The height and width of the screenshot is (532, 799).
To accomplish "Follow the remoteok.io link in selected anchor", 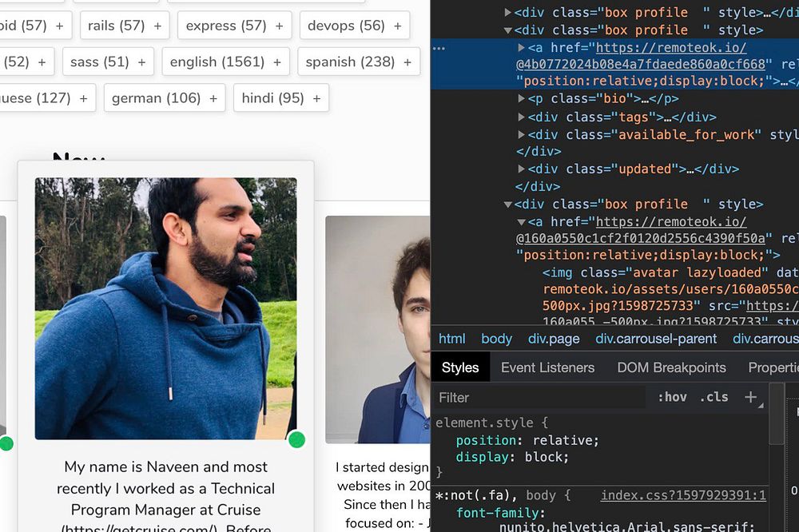I will point(671,48).
